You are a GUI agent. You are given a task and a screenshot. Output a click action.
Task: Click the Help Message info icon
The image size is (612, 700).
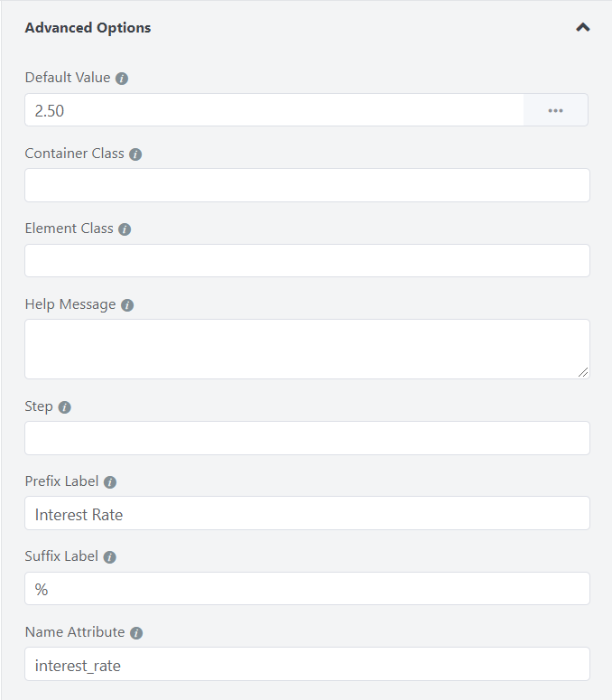coord(127,305)
